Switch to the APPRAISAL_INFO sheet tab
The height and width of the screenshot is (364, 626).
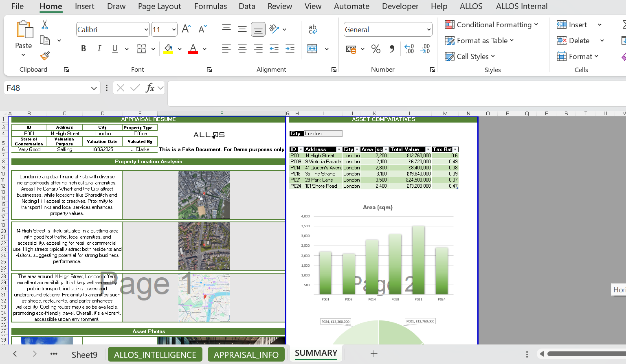[246, 355]
